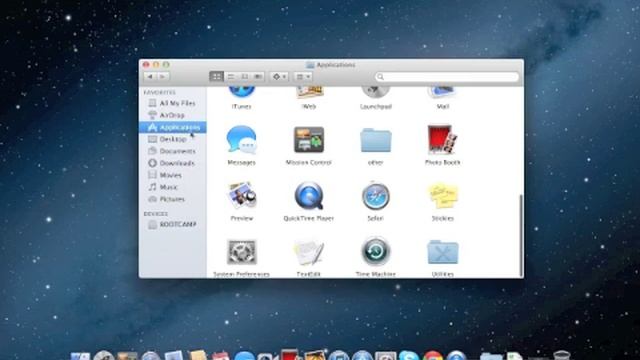Open Documents from the sidebar
Image resolution: width=640 pixels, height=360 pixels.
coord(172,151)
